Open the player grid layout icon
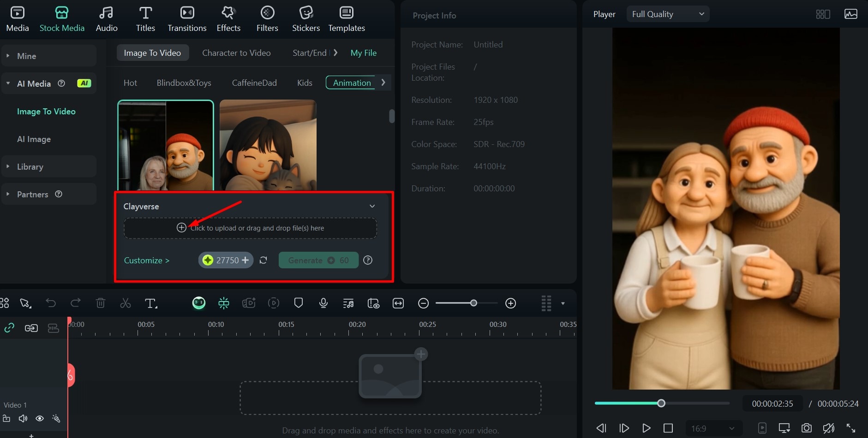The image size is (868, 438). (823, 14)
